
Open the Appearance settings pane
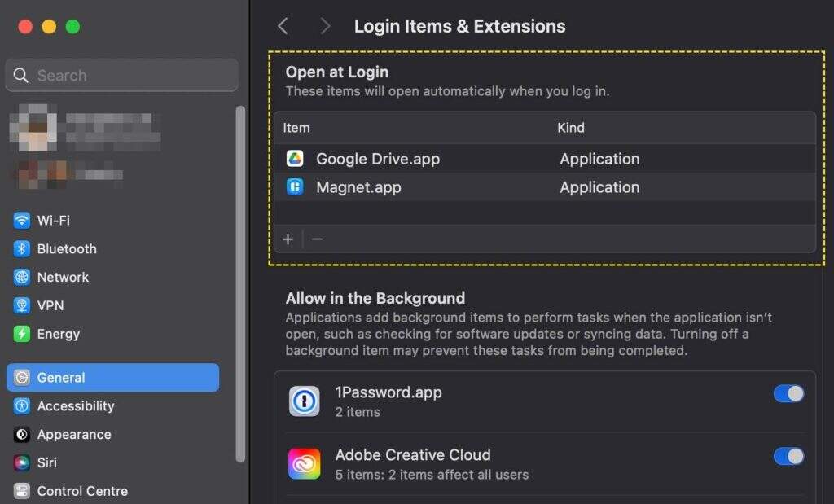click(112, 434)
